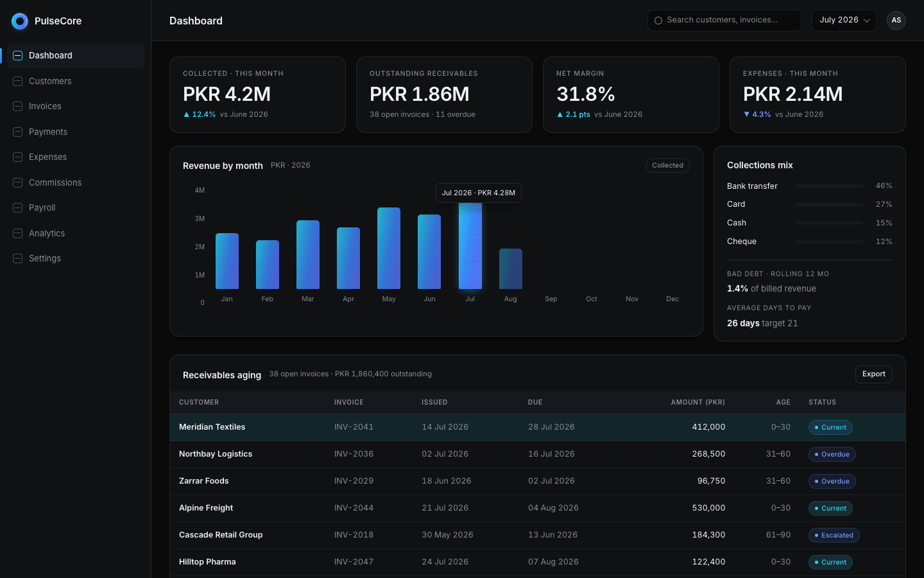
Task: Click the Alpine Freight customer name
Action: point(206,508)
